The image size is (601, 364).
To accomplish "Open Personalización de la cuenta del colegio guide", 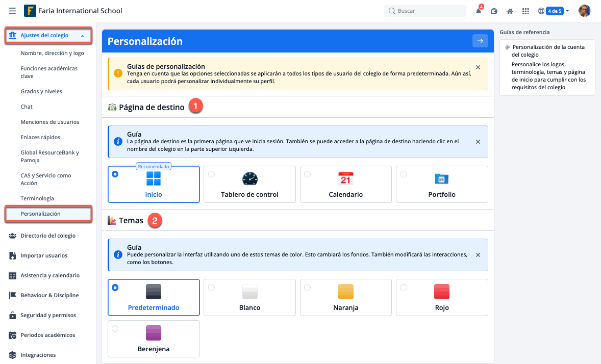I will tap(548, 50).
